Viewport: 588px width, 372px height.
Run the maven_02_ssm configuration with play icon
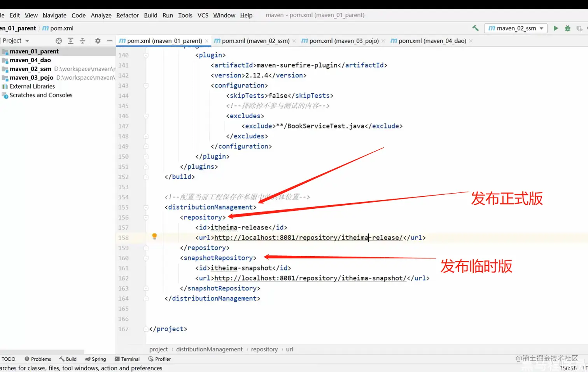556,28
